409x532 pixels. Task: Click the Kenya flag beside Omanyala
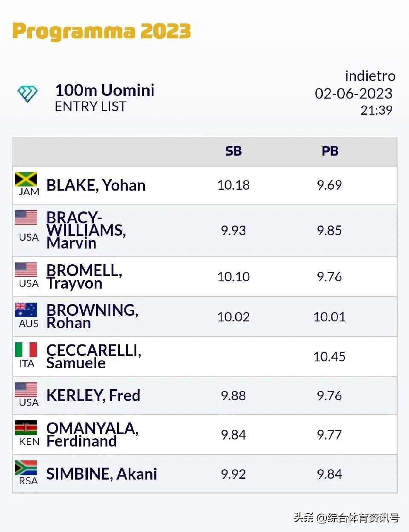tap(26, 428)
